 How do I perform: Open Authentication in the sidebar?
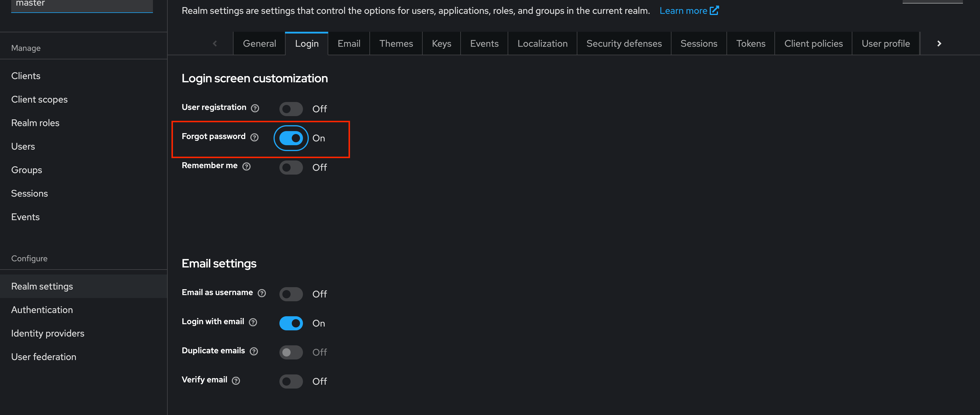coord(83,310)
